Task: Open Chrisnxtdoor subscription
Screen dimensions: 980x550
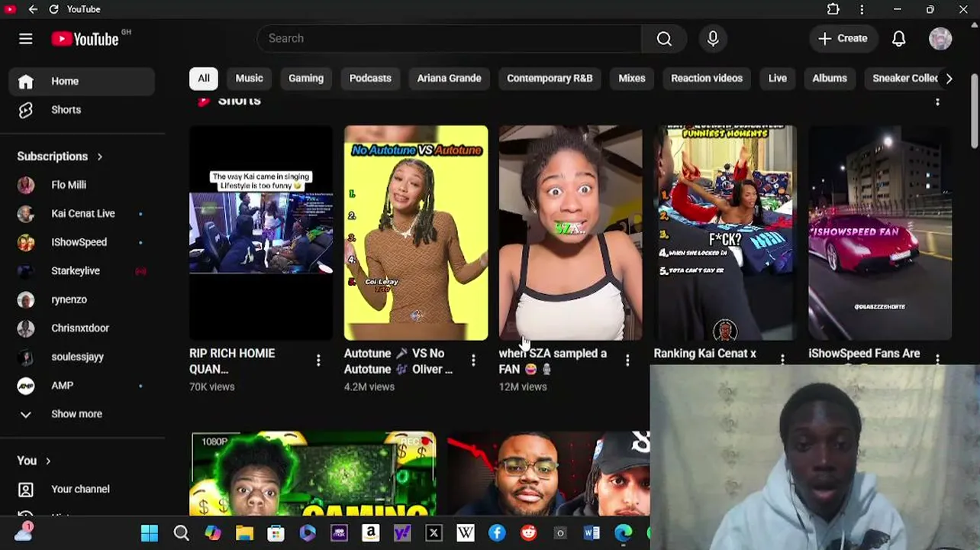Action: coord(82,328)
